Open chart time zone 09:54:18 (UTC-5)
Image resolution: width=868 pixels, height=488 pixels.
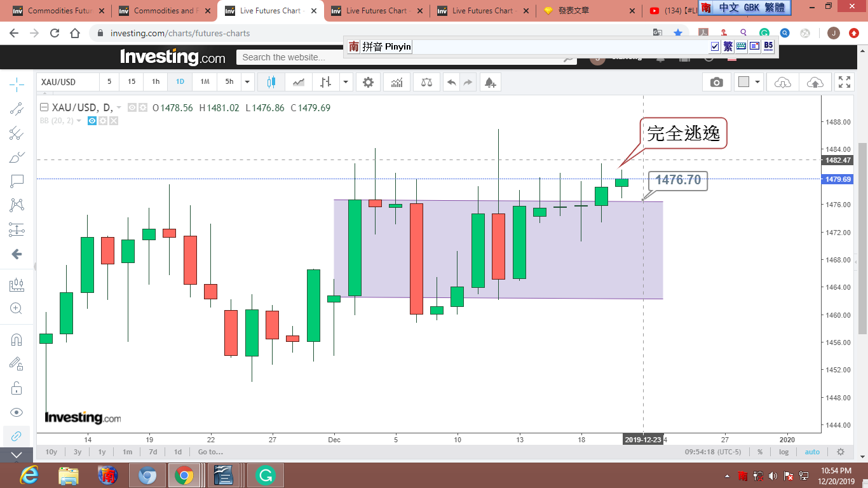coord(714,452)
